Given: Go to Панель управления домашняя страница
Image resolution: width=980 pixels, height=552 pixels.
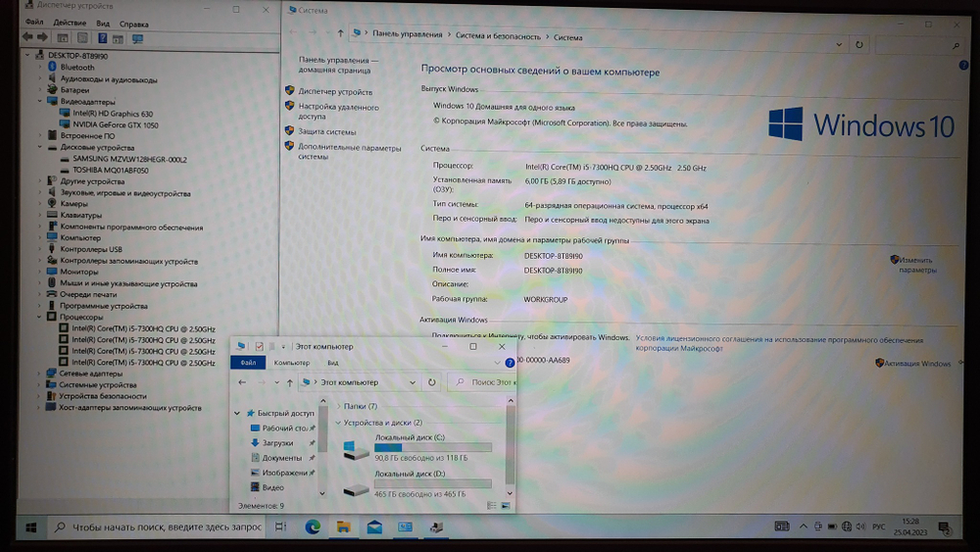Looking at the screenshot, I should click(338, 65).
